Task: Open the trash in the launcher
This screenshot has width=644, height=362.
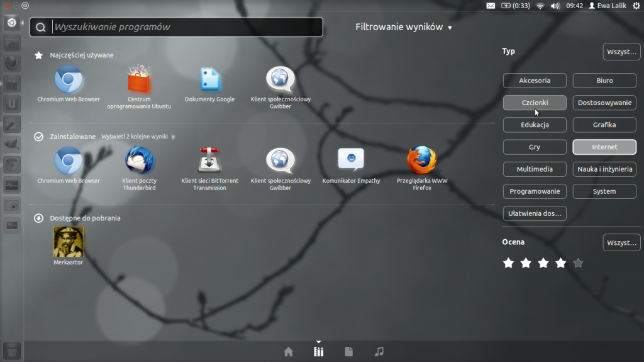Action: tap(12, 351)
